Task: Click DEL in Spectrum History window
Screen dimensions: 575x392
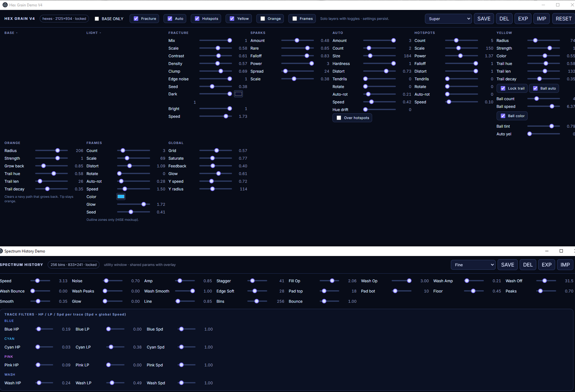Action: pos(528,265)
